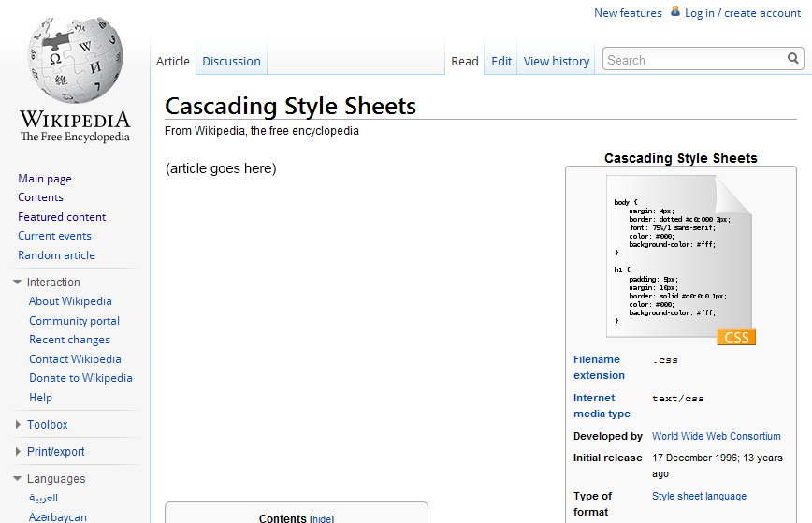
Task: Open About Wikipedia
Action: pyautogui.click(x=70, y=301)
